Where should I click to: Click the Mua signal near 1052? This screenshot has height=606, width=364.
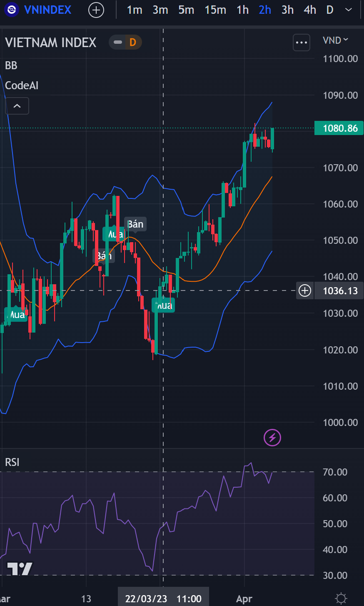click(x=114, y=234)
